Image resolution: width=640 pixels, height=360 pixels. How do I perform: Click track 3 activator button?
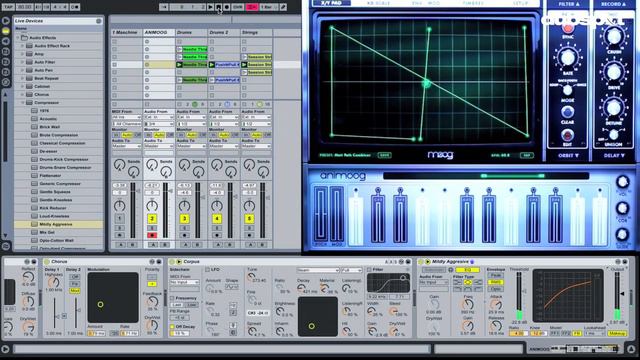184,219
